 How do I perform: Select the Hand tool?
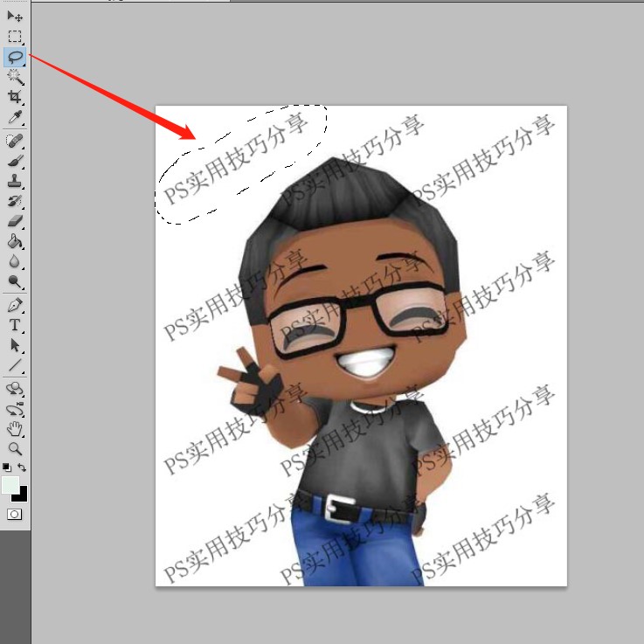pyautogui.click(x=15, y=428)
